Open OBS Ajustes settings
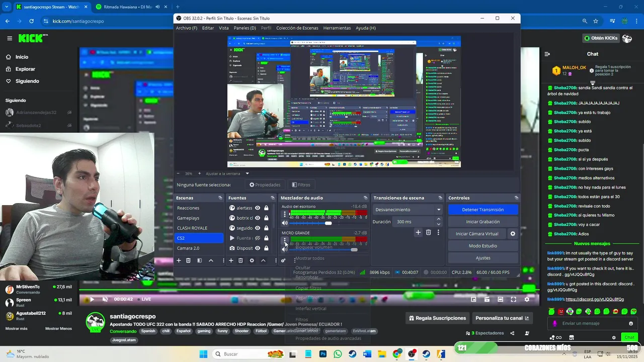This screenshot has height=362, width=644. (482, 258)
